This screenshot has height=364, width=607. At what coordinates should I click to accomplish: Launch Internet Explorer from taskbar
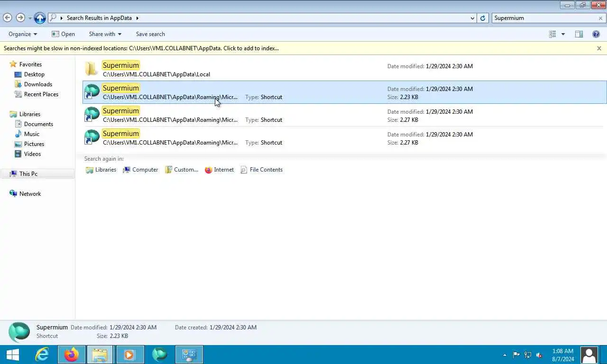[42, 355]
